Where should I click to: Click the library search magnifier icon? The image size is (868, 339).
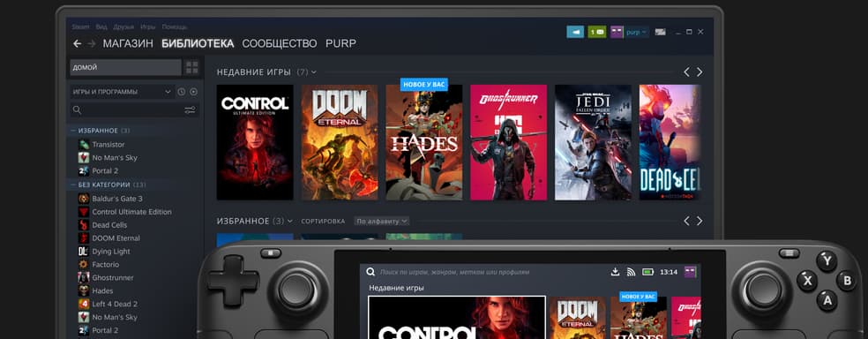77,110
